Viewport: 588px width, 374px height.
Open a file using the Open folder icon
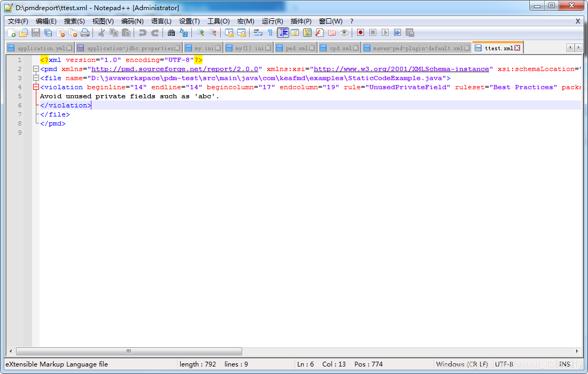point(24,33)
